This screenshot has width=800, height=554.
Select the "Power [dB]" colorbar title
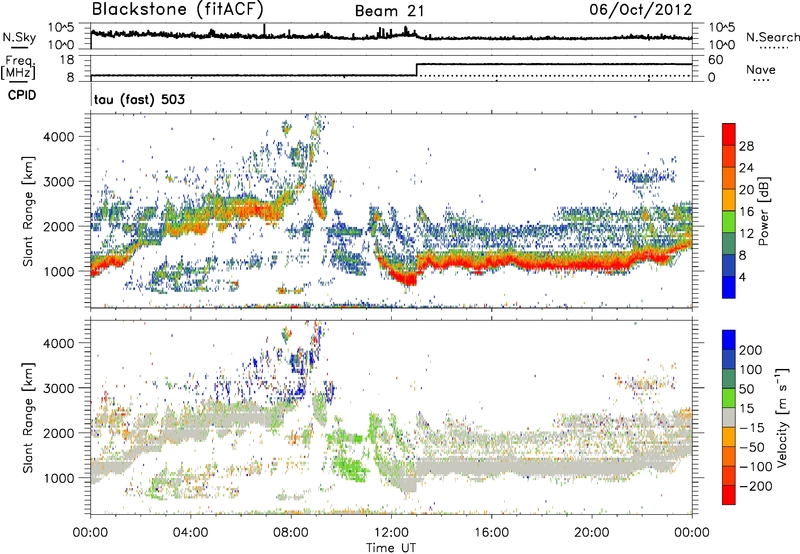coord(764,211)
